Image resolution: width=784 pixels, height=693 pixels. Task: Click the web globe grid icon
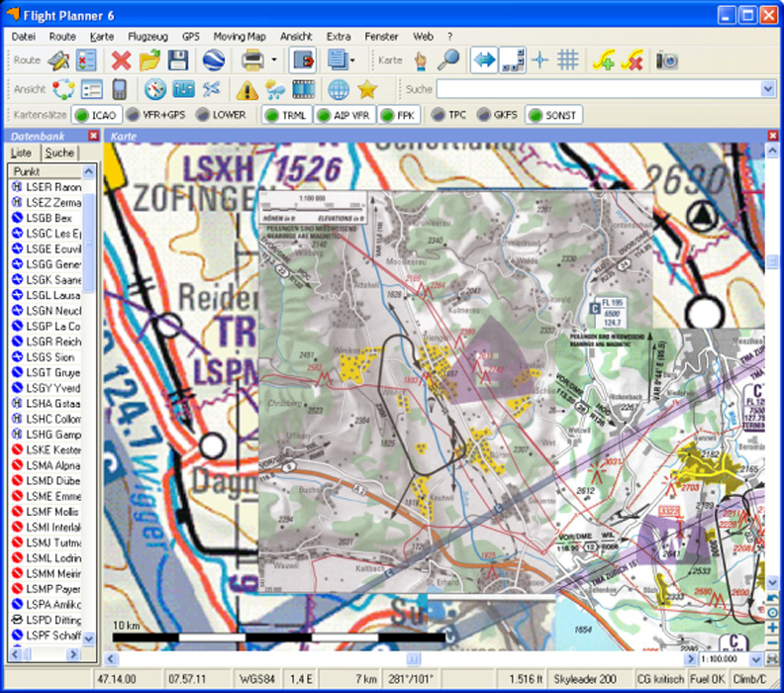[x=339, y=89]
